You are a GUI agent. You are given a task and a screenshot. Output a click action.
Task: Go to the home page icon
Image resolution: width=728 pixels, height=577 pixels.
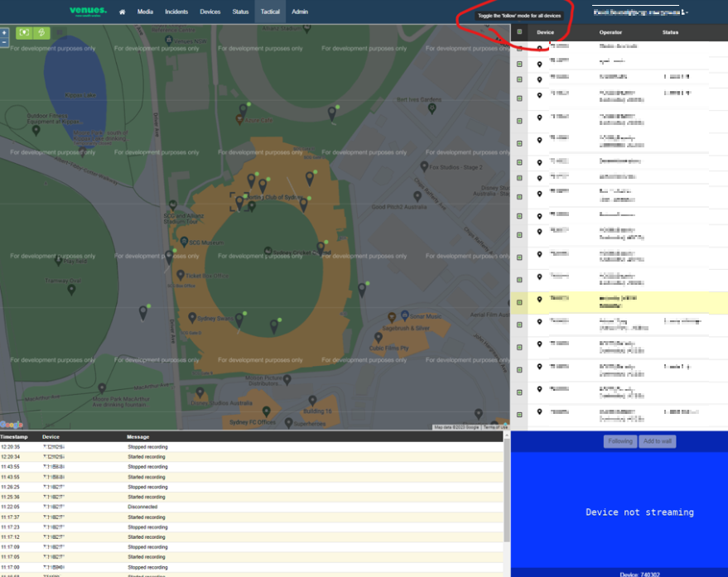pos(122,12)
